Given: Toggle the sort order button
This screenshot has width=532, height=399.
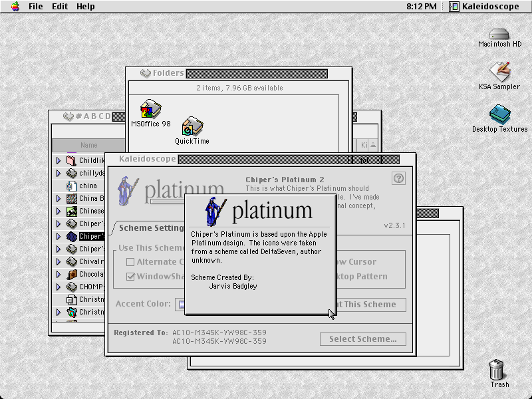Looking at the screenshot, I should tap(373, 145).
